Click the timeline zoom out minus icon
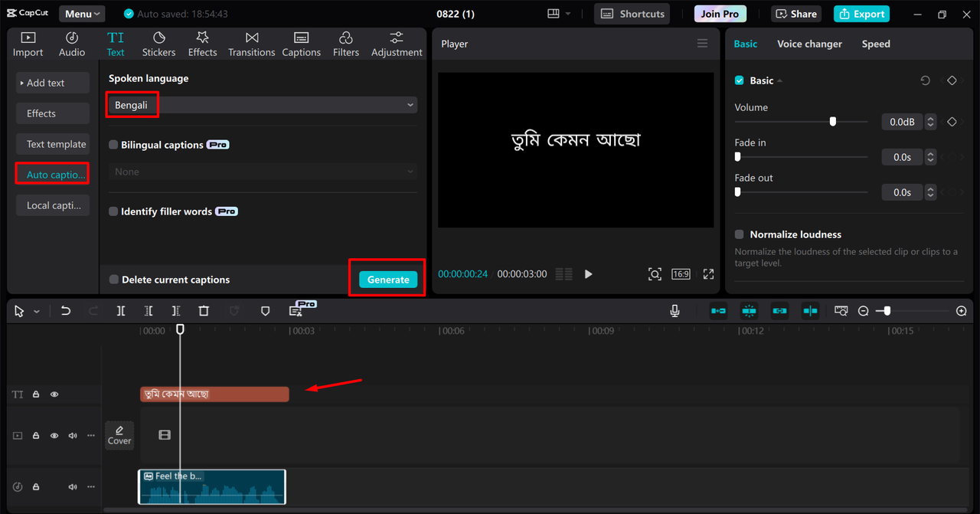This screenshot has width=980, height=514. pos(864,311)
